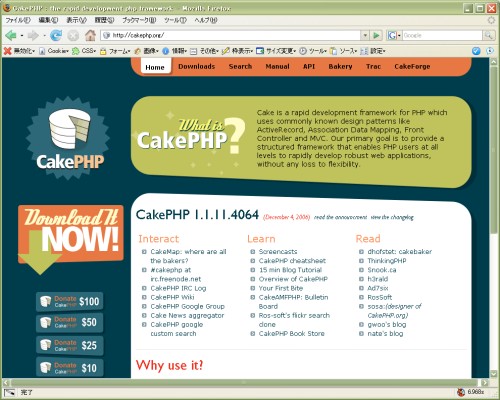The width and height of the screenshot is (500, 400).
Task: Go to browser Home page icon
Action: (x=90, y=35)
